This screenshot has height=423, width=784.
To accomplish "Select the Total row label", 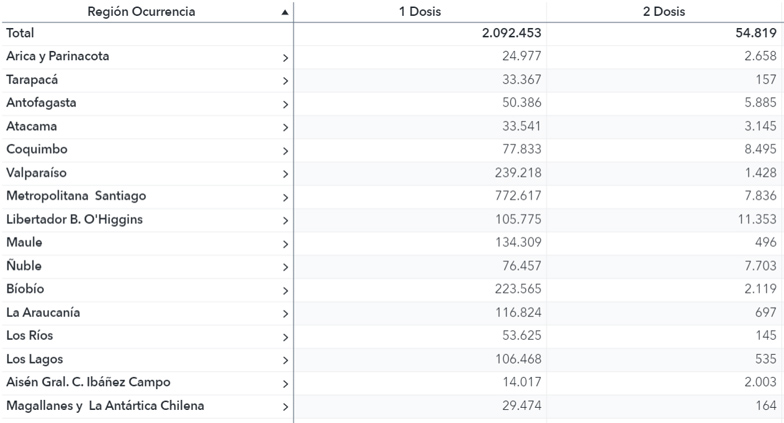I will [x=20, y=33].
